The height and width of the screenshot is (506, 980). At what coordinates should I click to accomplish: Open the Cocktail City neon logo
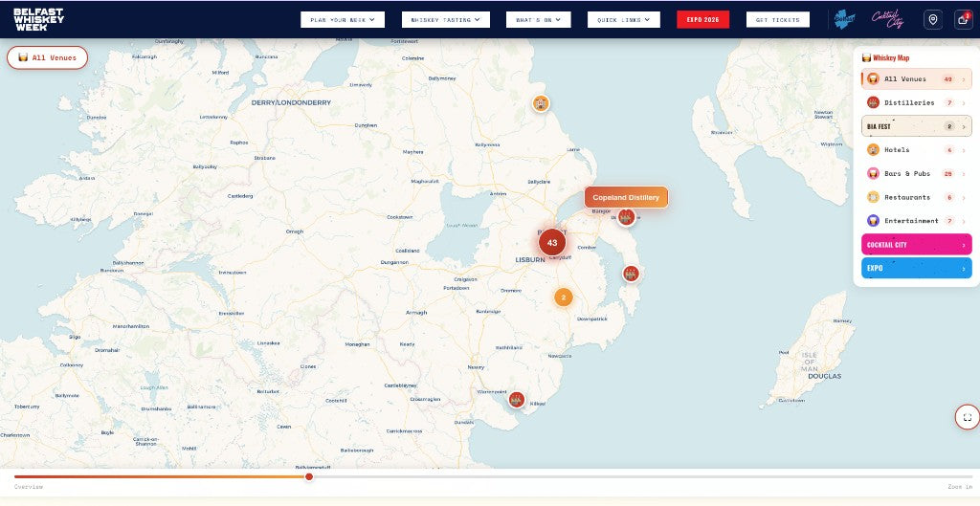point(888,19)
